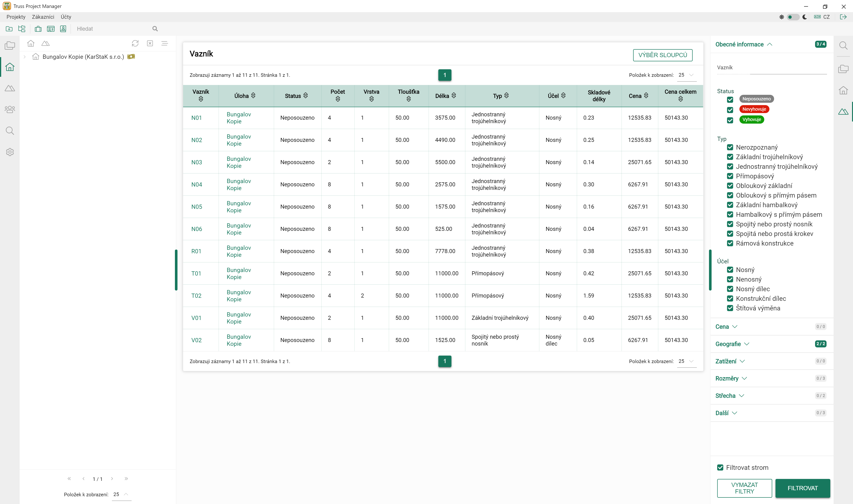Open customers group view in left sidebar

point(10,109)
